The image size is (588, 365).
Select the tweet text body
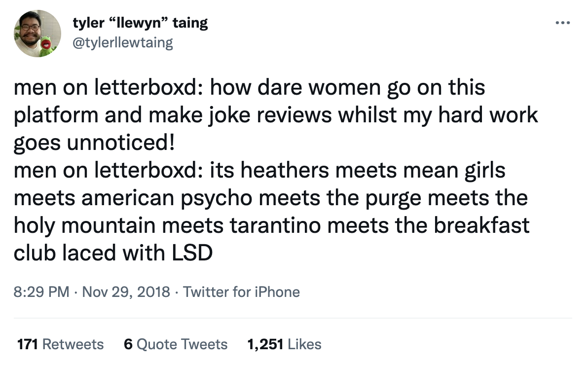(x=271, y=169)
